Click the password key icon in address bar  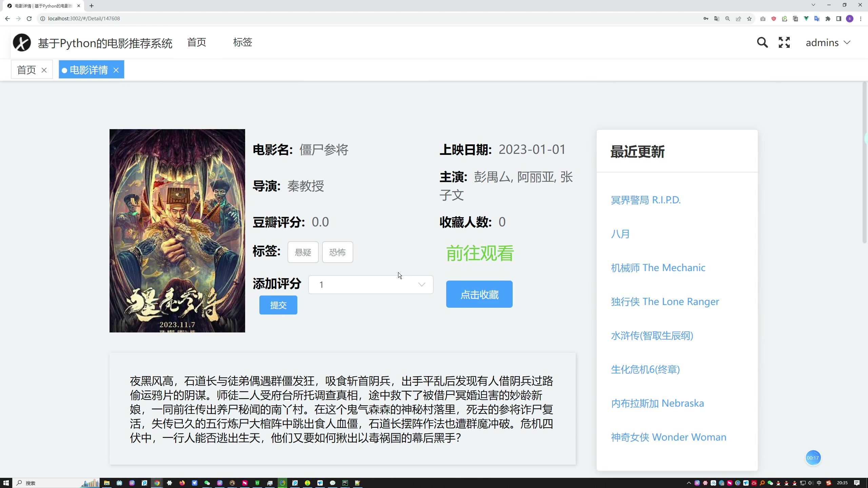(x=706, y=19)
